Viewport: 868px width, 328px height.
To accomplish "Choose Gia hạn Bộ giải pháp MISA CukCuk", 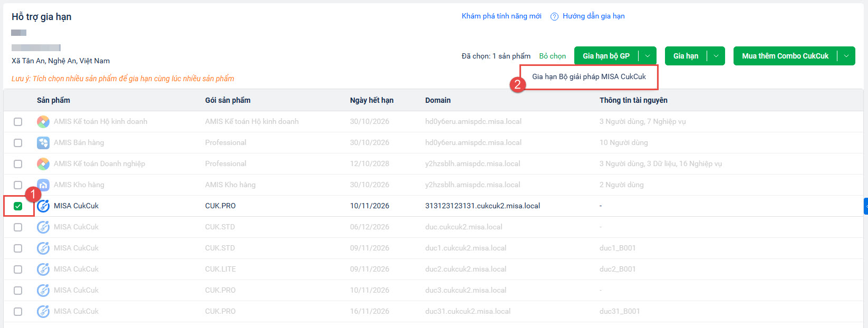I will [x=589, y=77].
